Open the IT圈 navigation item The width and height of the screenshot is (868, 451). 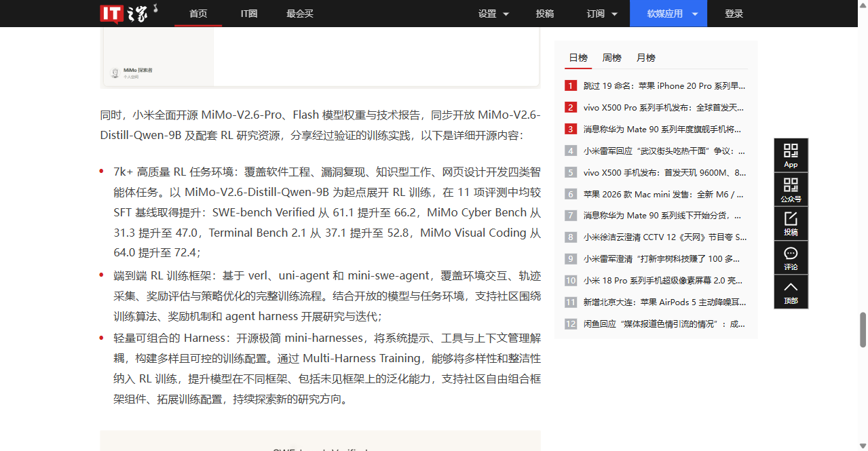249,14
